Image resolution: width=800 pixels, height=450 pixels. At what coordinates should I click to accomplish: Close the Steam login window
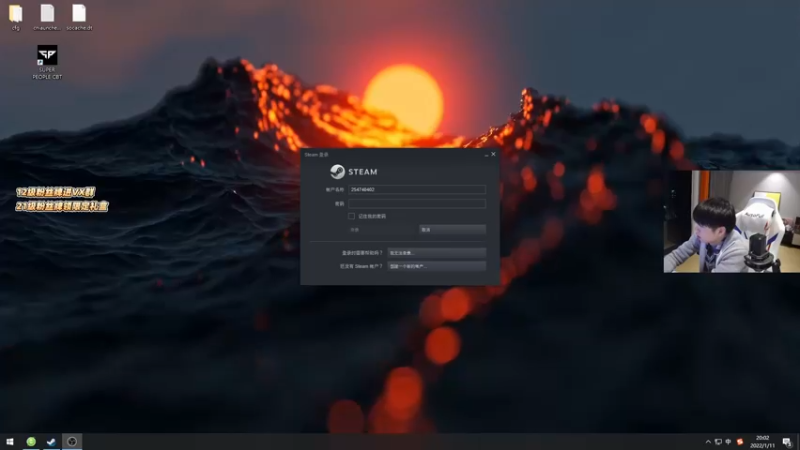tap(493, 154)
